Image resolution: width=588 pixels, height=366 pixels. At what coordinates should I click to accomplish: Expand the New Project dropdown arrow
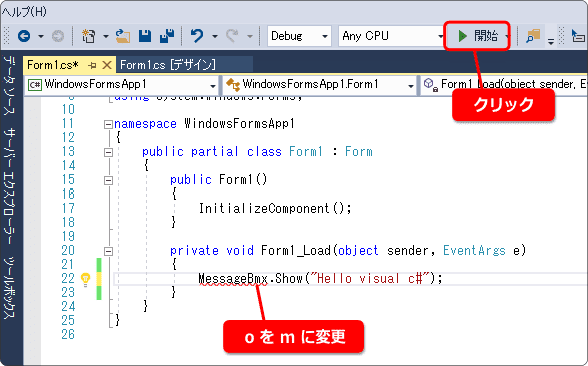(106, 36)
